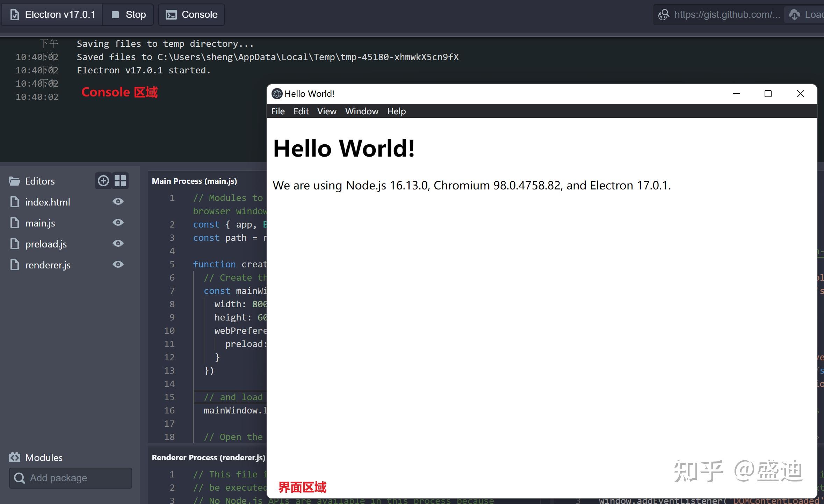This screenshot has width=824, height=504.
Task: Open the File menu in Hello World window
Action: 277,111
